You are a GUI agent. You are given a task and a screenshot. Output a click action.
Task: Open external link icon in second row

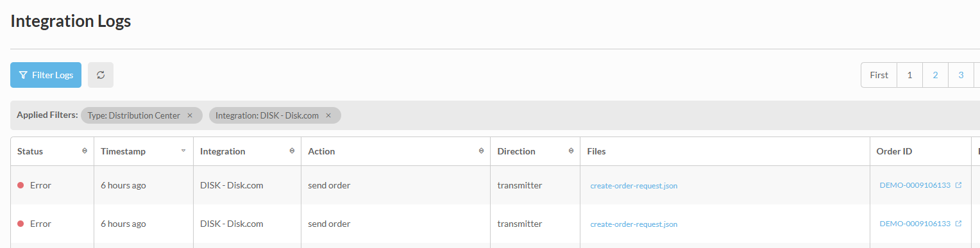(959, 224)
